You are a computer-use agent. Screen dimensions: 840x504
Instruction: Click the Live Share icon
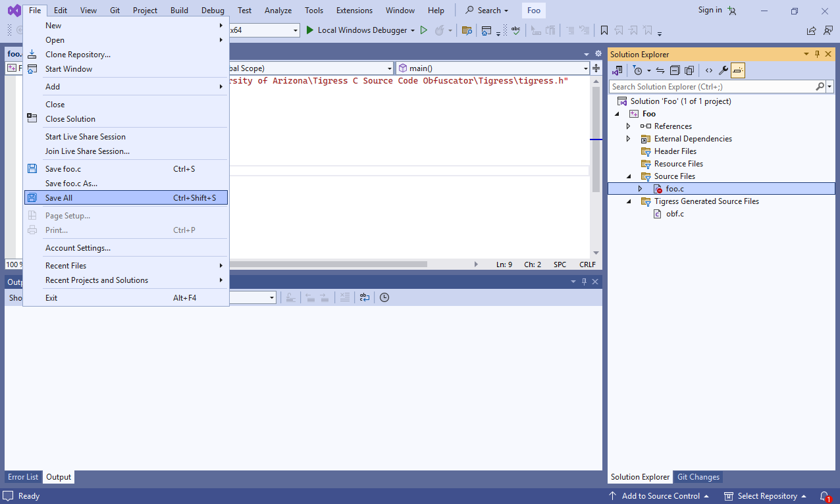click(x=811, y=30)
